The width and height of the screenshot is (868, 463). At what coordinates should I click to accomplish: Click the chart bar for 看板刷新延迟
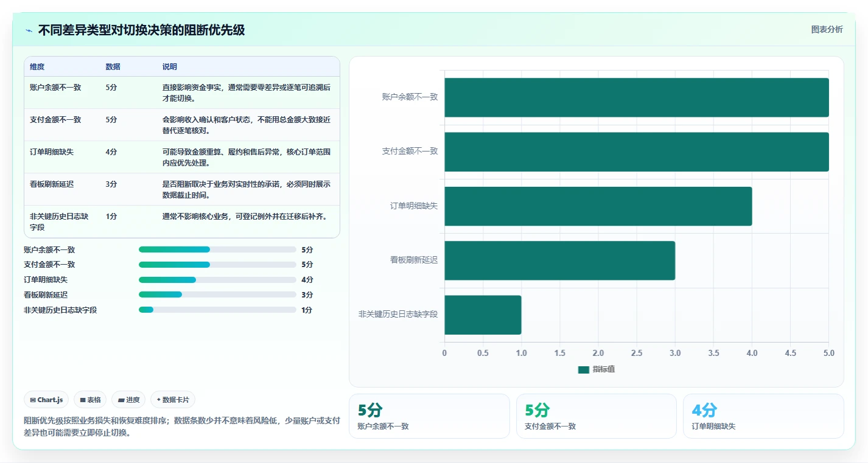pyautogui.click(x=560, y=260)
